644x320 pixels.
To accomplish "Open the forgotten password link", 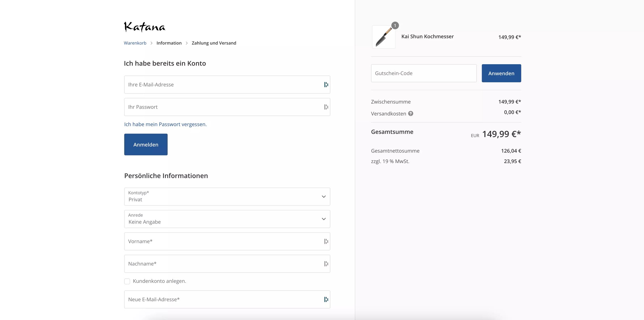I will [x=165, y=124].
